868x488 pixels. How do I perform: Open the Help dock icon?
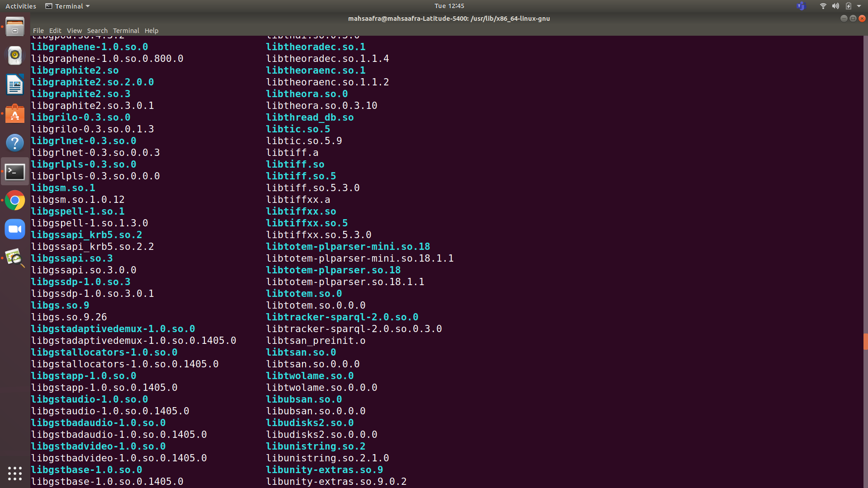click(x=15, y=143)
